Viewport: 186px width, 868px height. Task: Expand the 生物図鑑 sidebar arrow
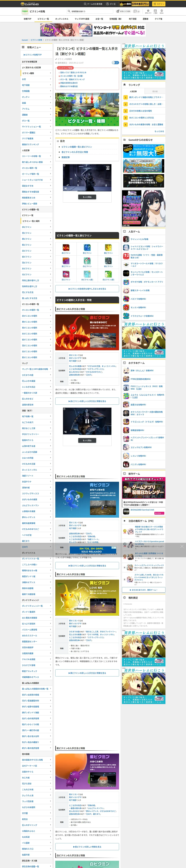pos(51,91)
